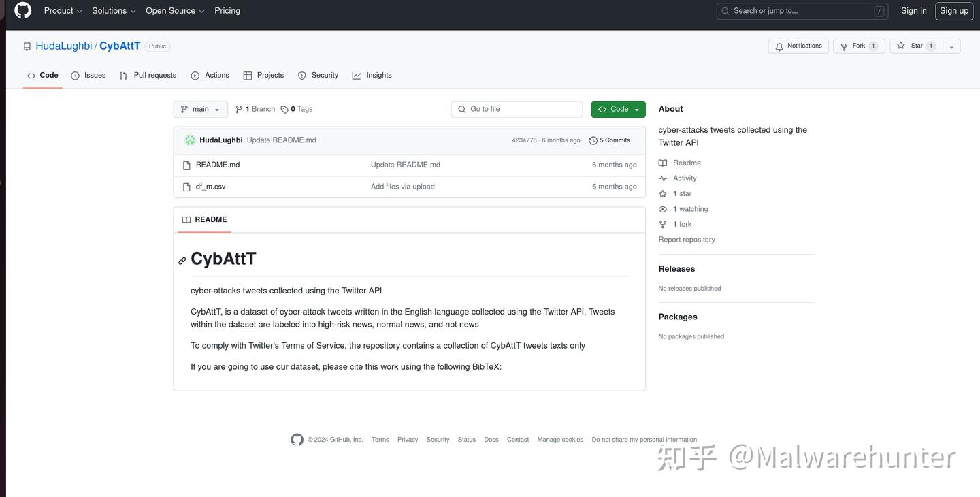Click the search magnifier in Go to file

(462, 109)
